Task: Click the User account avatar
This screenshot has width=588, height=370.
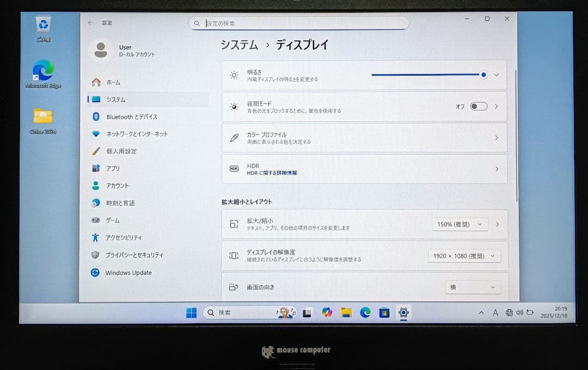Action: point(101,50)
